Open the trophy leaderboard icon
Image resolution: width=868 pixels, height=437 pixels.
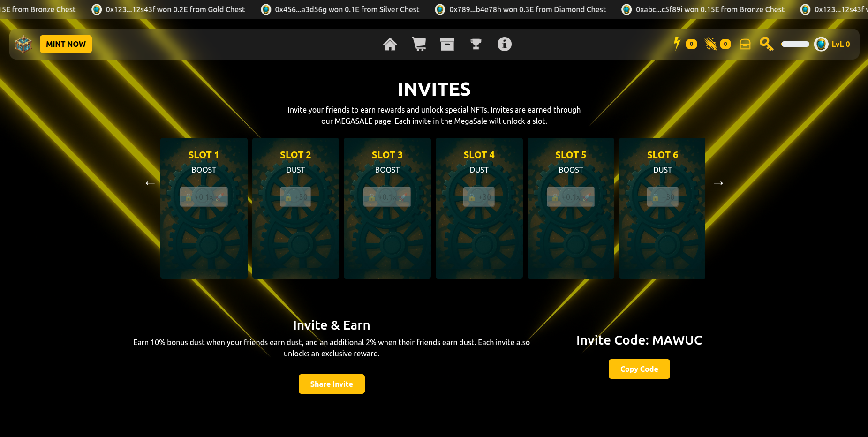[476, 44]
